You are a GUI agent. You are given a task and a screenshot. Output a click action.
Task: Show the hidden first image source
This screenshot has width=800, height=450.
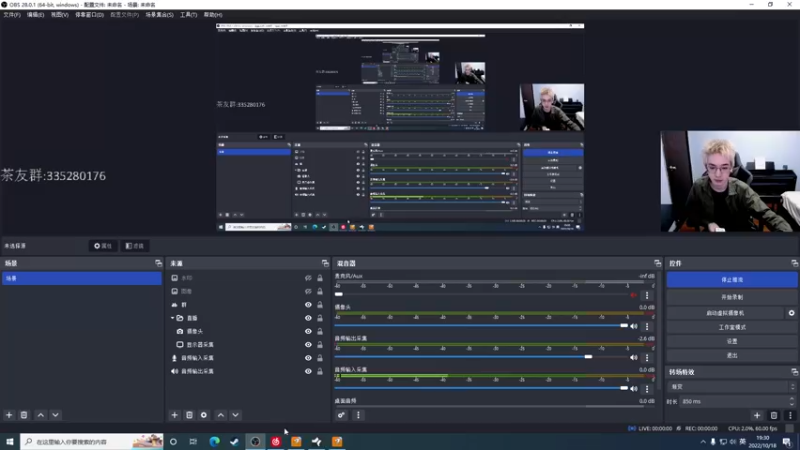pyautogui.click(x=308, y=278)
